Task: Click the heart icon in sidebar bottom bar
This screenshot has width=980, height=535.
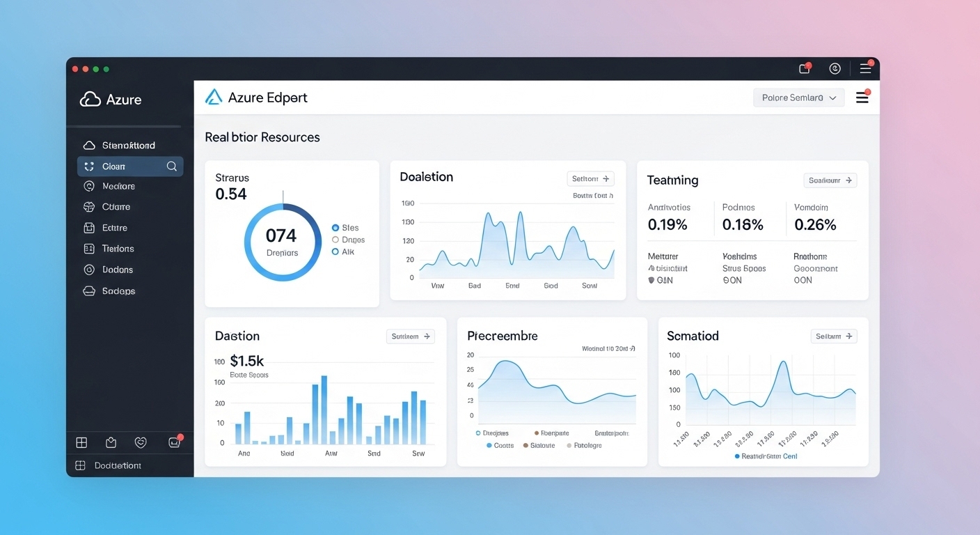Action: 141,442
